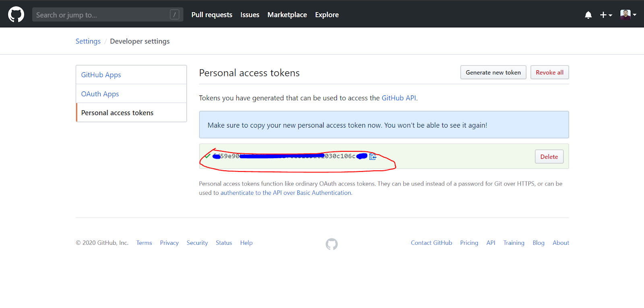Click the Revoke all button
Screen dimensions: 644x308
pyautogui.click(x=549, y=72)
